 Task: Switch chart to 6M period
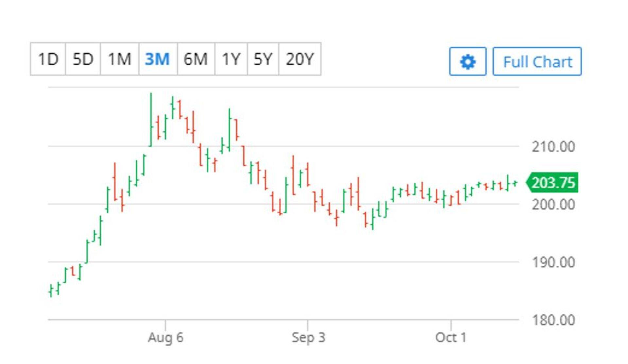[196, 59]
